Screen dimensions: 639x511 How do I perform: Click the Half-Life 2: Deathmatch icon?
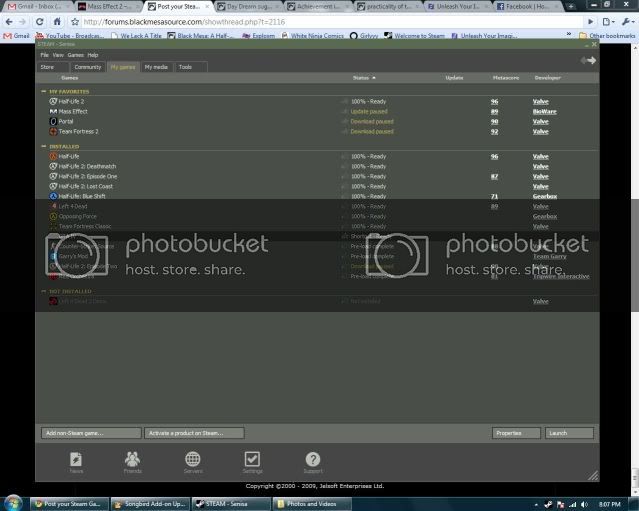click(53, 166)
